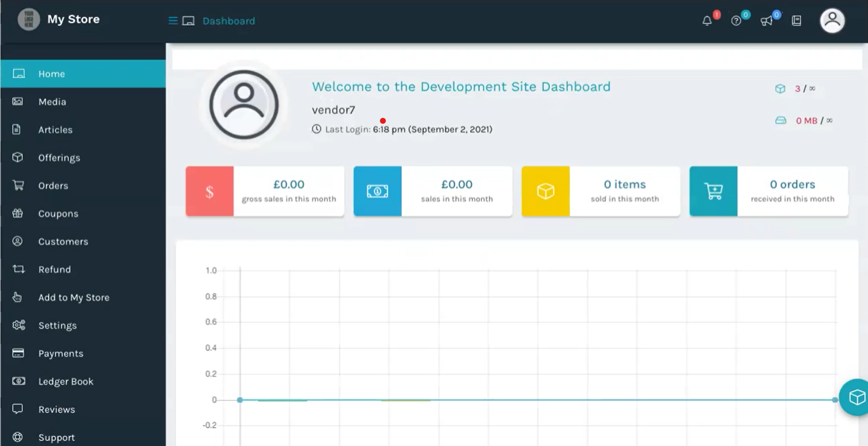The height and width of the screenshot is (446, 868).
Task: Click the Dashboard breadcrumb title
Action: click(229, 21)
